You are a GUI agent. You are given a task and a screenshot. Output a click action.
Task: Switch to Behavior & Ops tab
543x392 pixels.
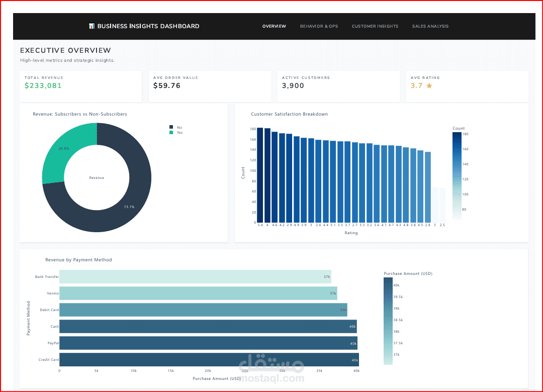[x=319, y=26]
